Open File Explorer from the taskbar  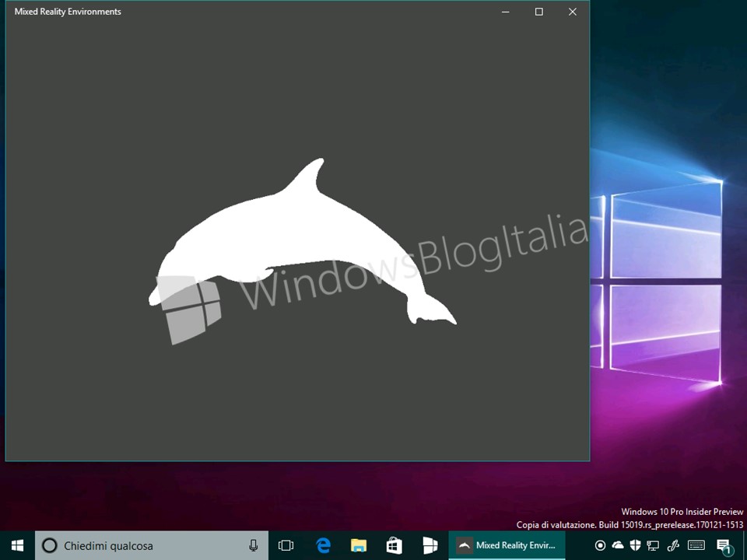359,545
